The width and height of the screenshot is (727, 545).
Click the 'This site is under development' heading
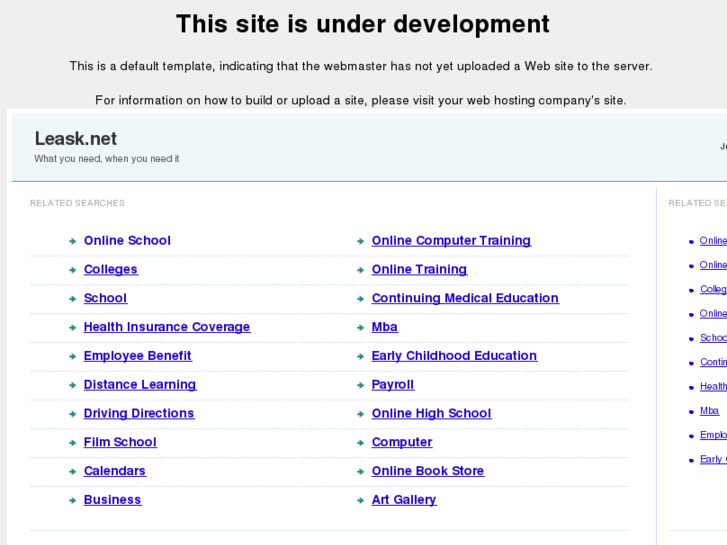point(363,24)
